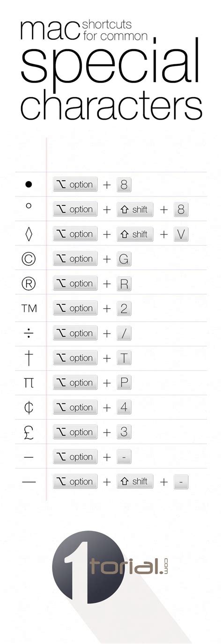Click the copyright symbol
222x644 pixels.
(x=29, y=259)
